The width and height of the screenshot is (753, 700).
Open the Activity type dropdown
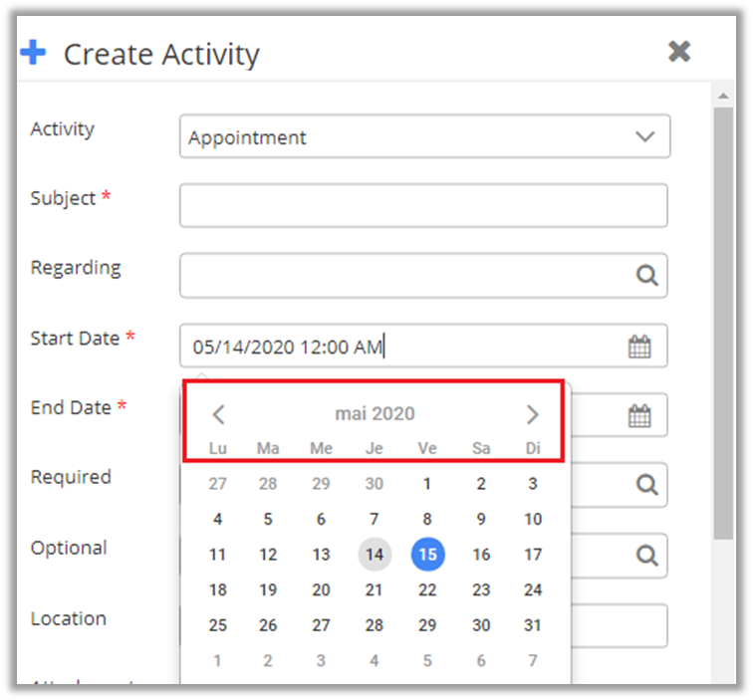[645, 137]
